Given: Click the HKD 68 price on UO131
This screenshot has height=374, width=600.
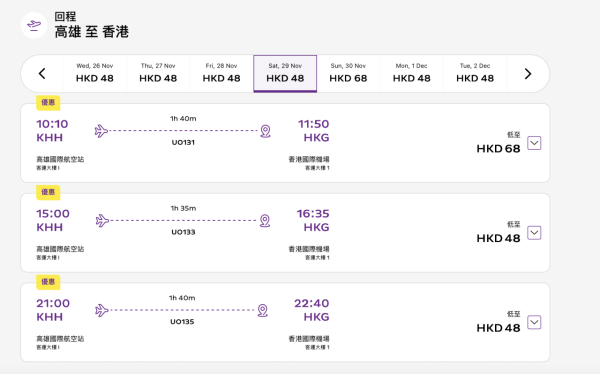Looking at the screenshot, I should [498, 149].
